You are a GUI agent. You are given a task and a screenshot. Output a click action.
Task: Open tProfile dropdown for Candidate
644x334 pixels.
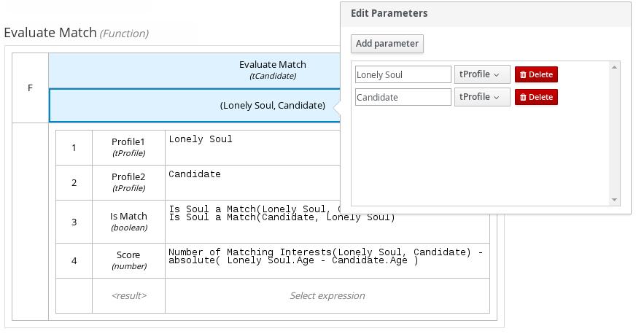(x=481, y=97)
